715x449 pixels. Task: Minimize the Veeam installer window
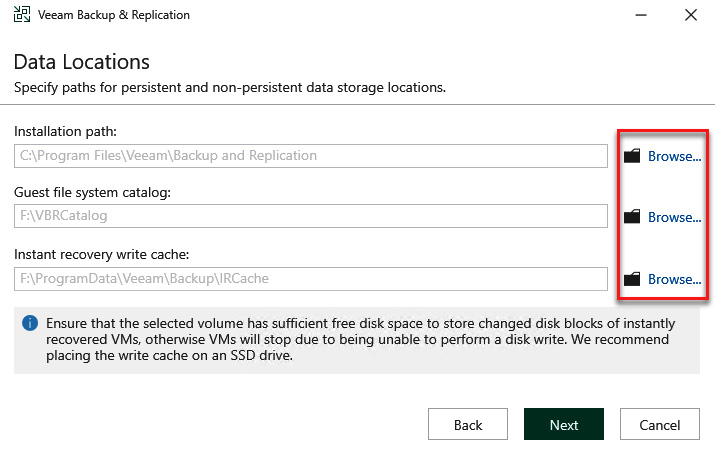(x=641, y=15)
